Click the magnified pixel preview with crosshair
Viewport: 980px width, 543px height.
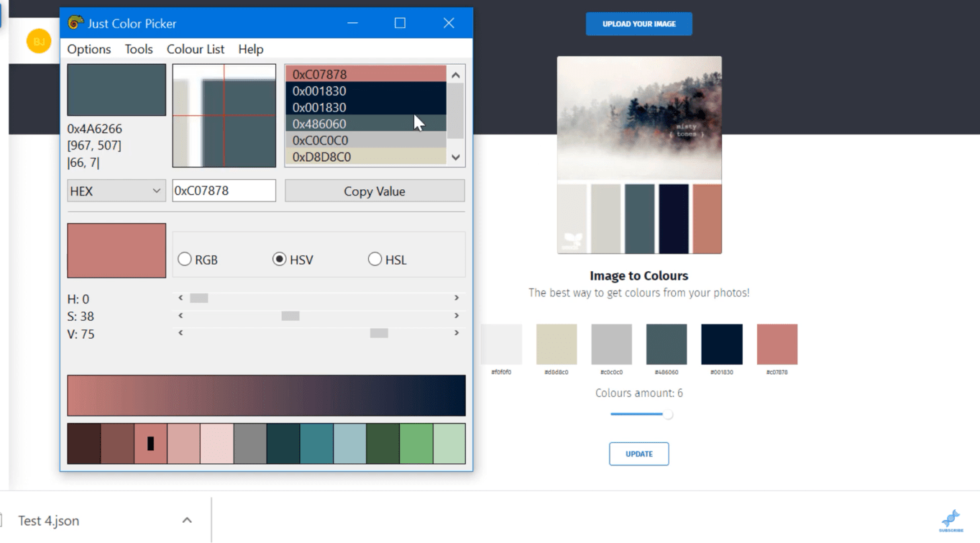pos(224,116)
